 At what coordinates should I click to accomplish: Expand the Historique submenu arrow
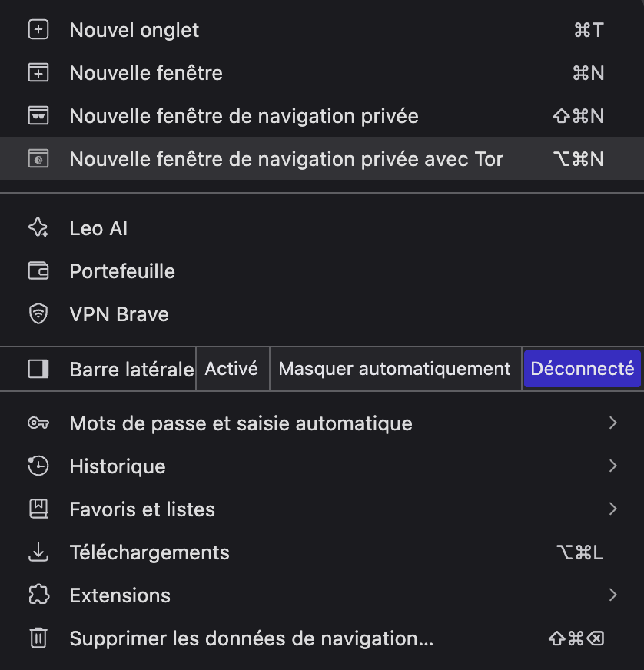click(x=612, y=466)
